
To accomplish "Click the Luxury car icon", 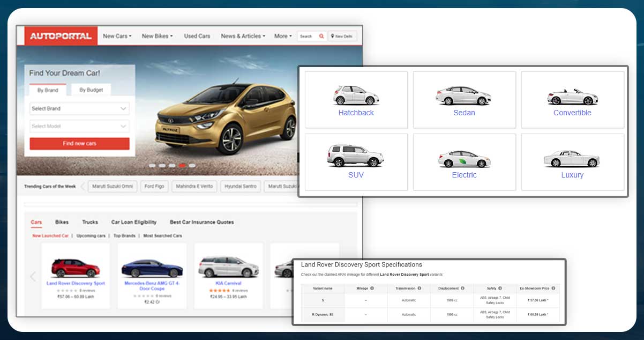I will (572, 159).
